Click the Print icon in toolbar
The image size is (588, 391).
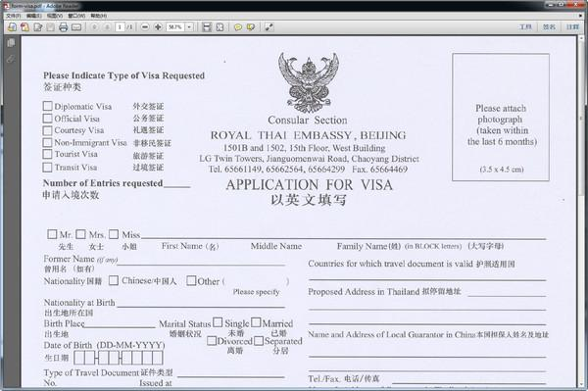[64, 27]
